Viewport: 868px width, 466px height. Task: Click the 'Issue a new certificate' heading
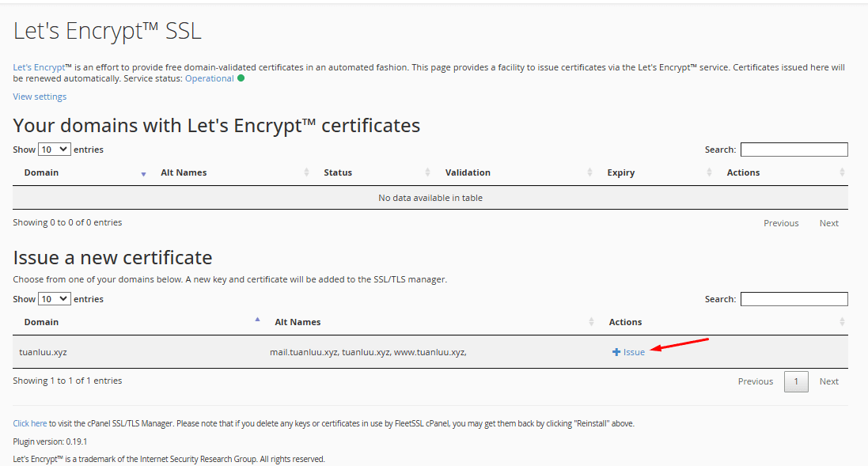[112, 257]
